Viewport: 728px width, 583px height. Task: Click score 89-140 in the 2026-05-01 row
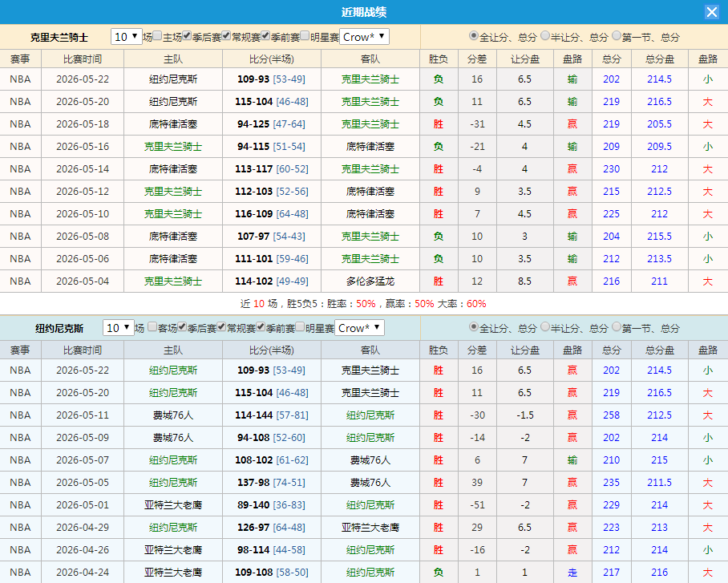pos(253,505)
